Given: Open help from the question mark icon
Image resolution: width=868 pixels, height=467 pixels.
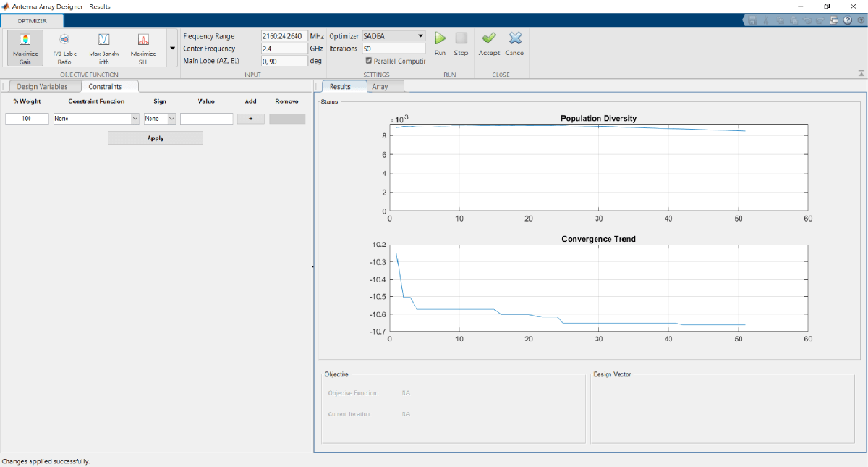Looking at the screenshot, I should (x=846, y=20).
